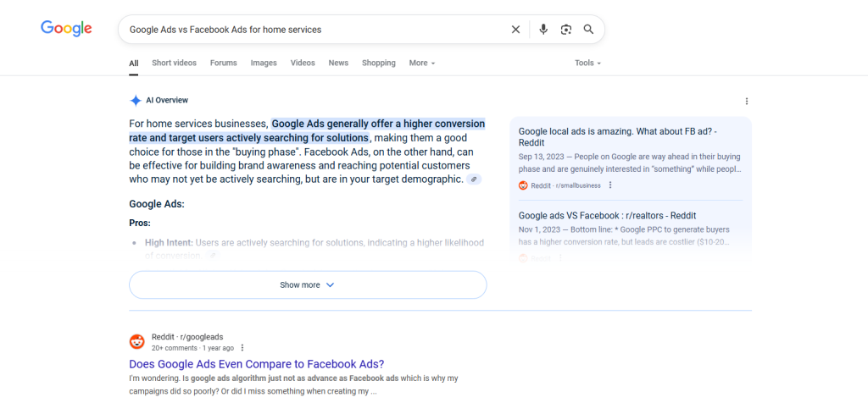Click Reddit favicon of r/googleads result

136,342
